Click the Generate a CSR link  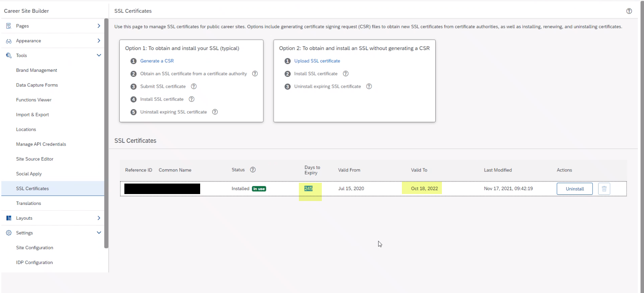(x=157, y=61)
